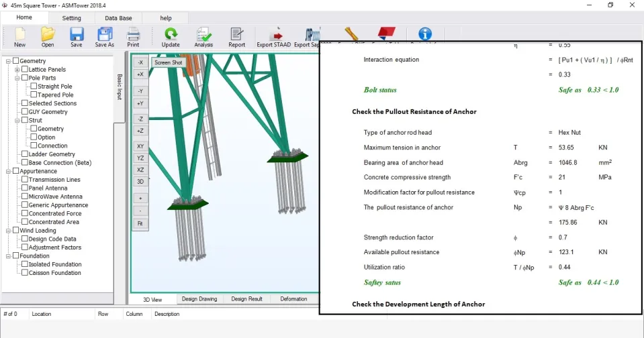Tick the Isolated Foundation checkbox
Screen dimensions: 644x338
coord(25,264)
